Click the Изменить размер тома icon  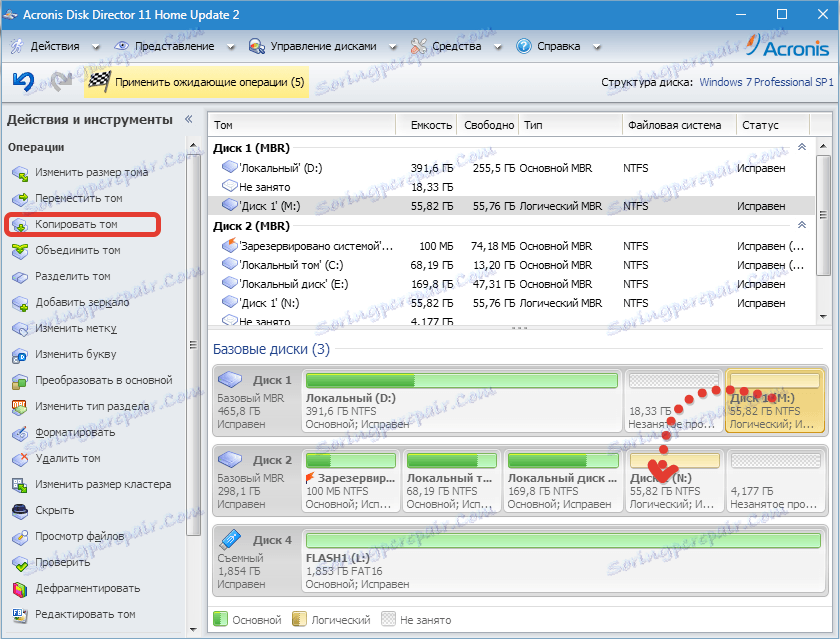(x=20, y=173)
